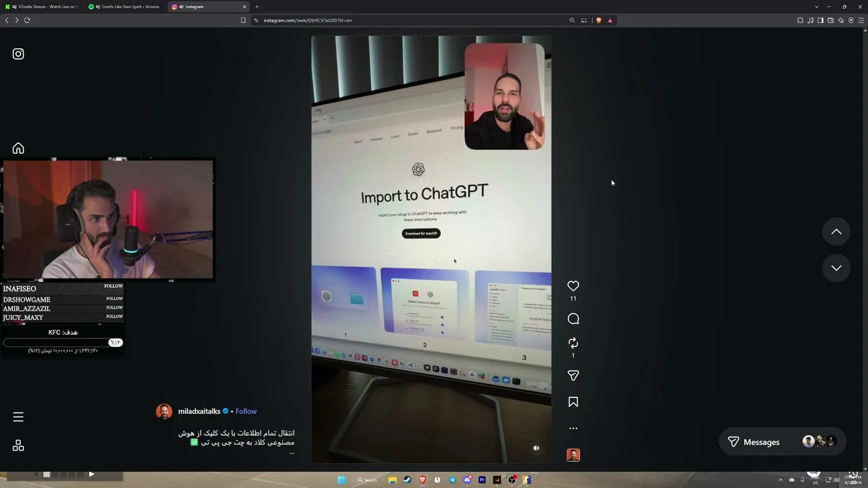Viewport: 868px width, 488px height.
Task: Click the INAFISEO follower name
Action: click(x=19, y=289)
